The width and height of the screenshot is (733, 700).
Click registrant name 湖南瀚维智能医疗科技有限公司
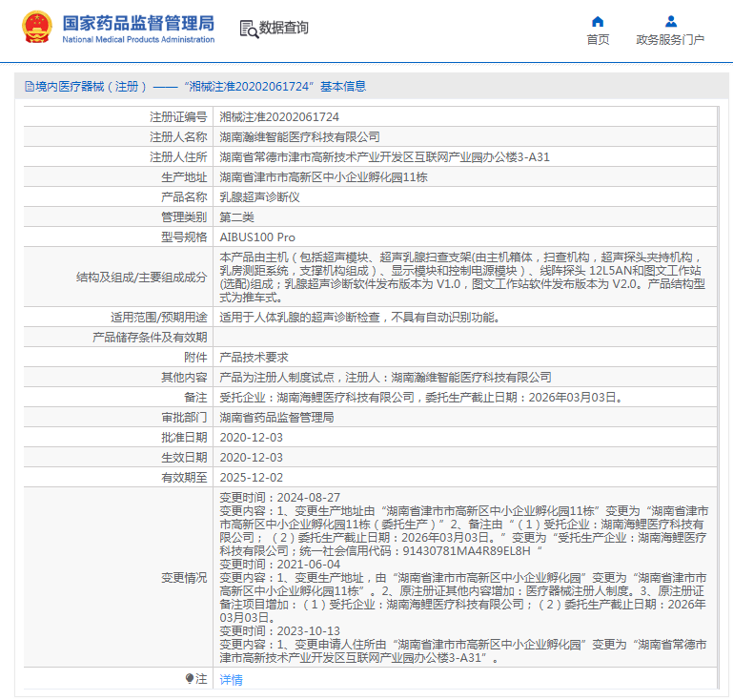299,137
